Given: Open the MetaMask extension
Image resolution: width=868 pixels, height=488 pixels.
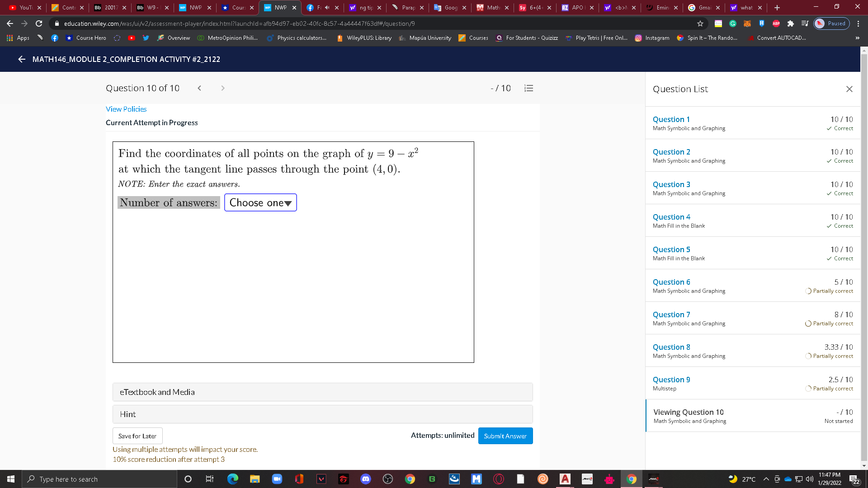Looking at the screenshot, I should click(x=747, y=23).
